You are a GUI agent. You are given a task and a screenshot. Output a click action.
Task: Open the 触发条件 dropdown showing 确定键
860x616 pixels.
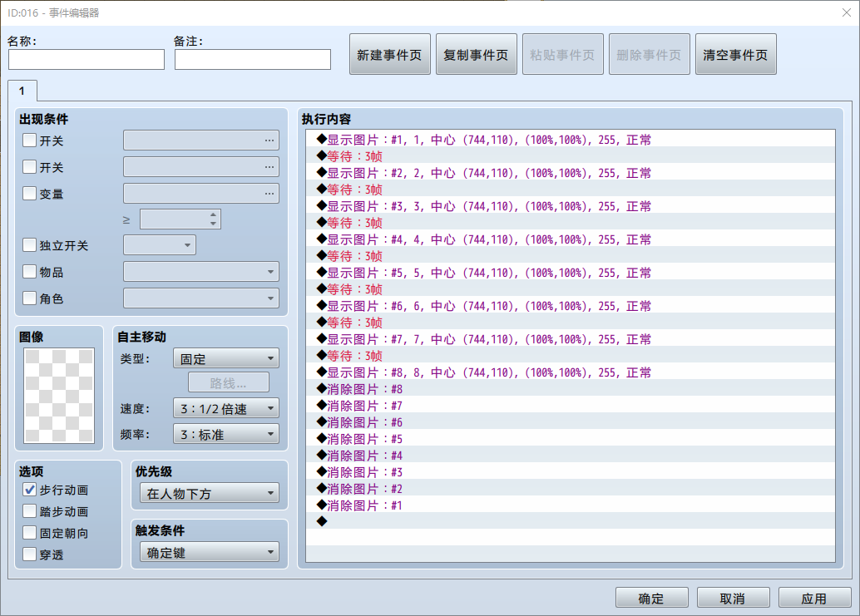tap(210, 553)
